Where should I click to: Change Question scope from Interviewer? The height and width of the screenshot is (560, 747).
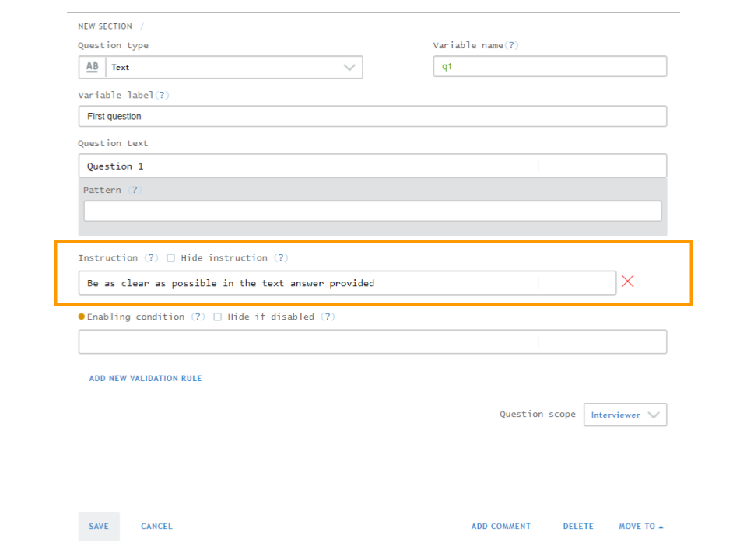625,415
